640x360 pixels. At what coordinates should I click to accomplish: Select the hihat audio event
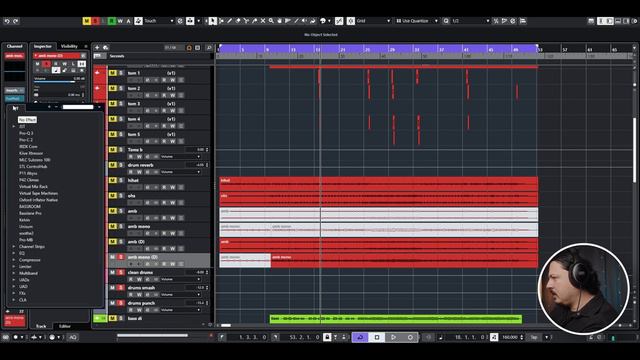pos(378,184)
